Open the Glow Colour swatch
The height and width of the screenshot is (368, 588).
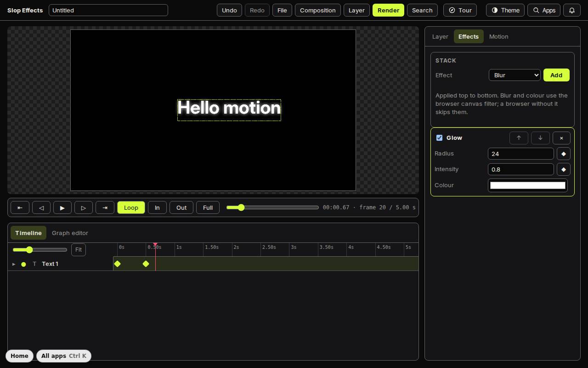[x=528, y=185]
